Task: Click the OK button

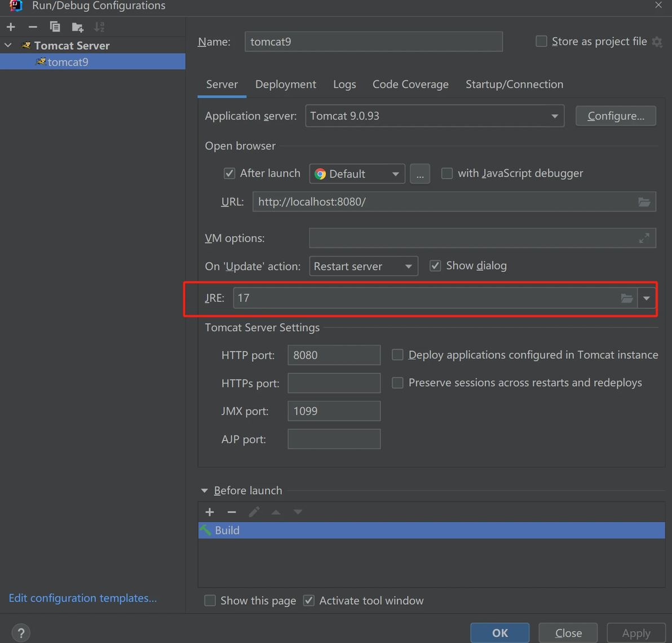Action: tap(499, 633)
